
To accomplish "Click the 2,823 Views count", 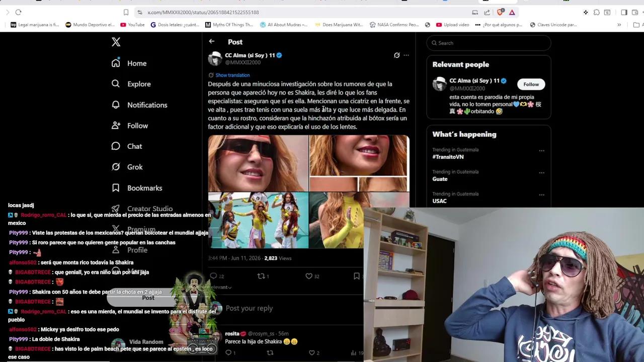I will click(x=278, y=258).
